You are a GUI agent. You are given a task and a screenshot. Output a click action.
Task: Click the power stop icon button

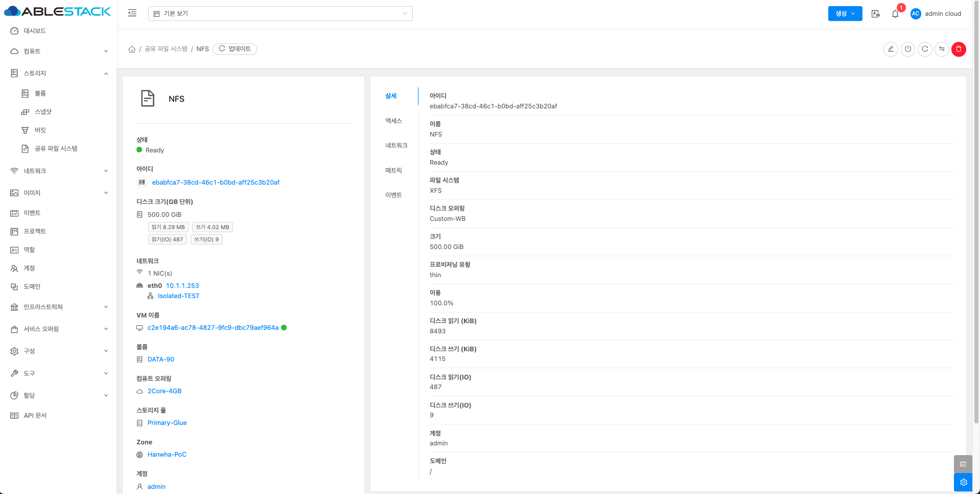pyautogui.click(x=908, y=49)
